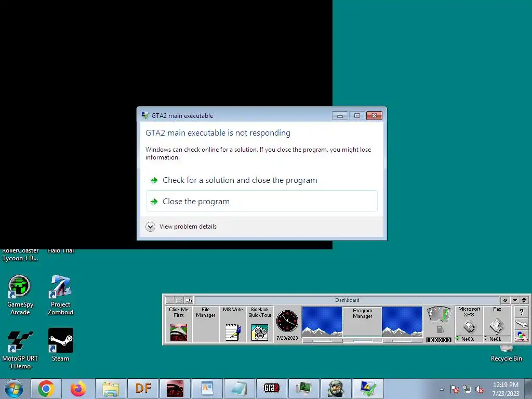Click bar under left Dashboard screen

click(322, 340)
